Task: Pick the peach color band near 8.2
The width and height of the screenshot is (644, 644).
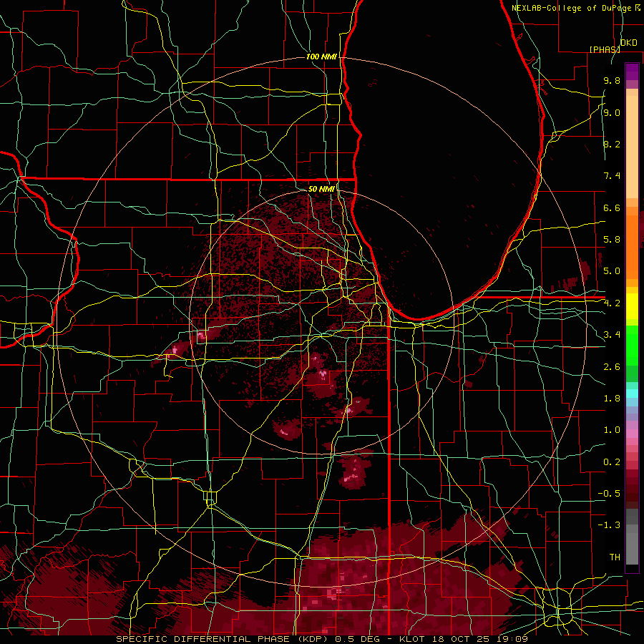Action: pyautogui.click(x=632, y=147)
